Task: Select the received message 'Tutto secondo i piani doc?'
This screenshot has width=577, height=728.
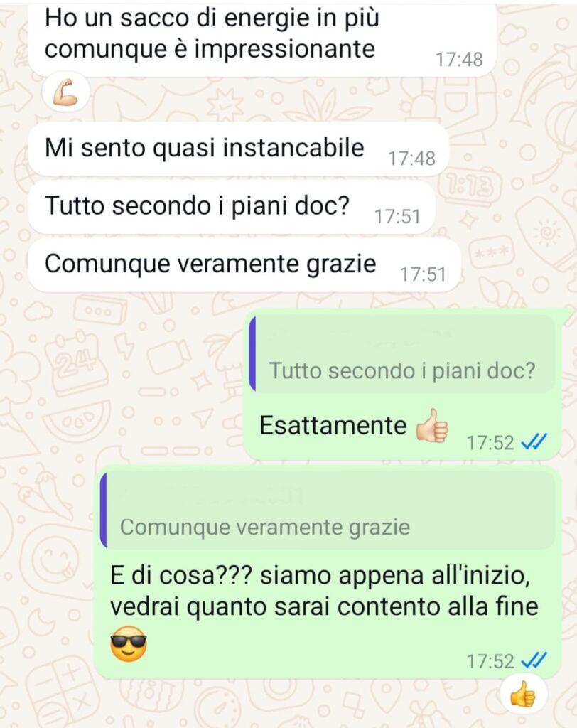Action: (231, 207)
